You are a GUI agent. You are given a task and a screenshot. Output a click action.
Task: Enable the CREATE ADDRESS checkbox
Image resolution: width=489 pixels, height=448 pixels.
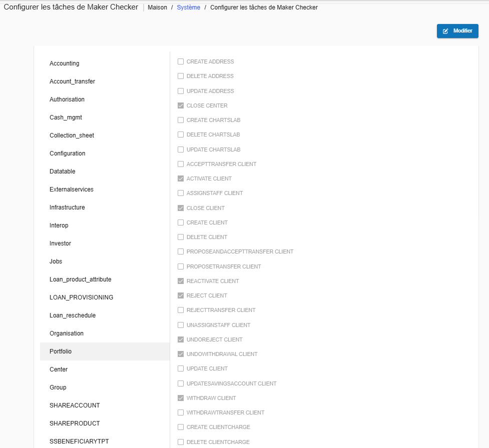pyautogui.click(x=181, y=61)
